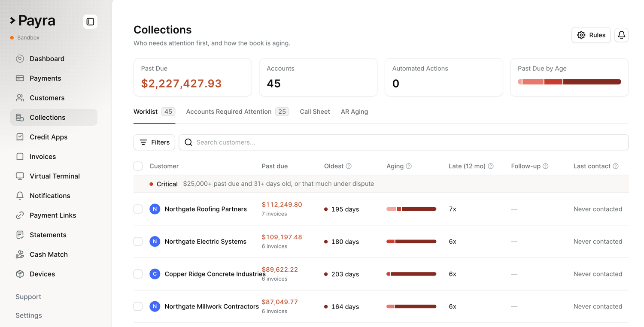Show the Oldest column help tooltip icon
This screenshot has height=327, width=644.
[349, 166]
